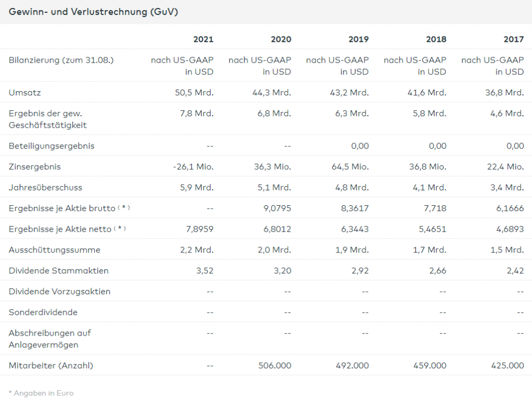Select the 2020 column header
The width and height of the screenshot is (532, 402).
pyautogui.click(x=281, y=39)
